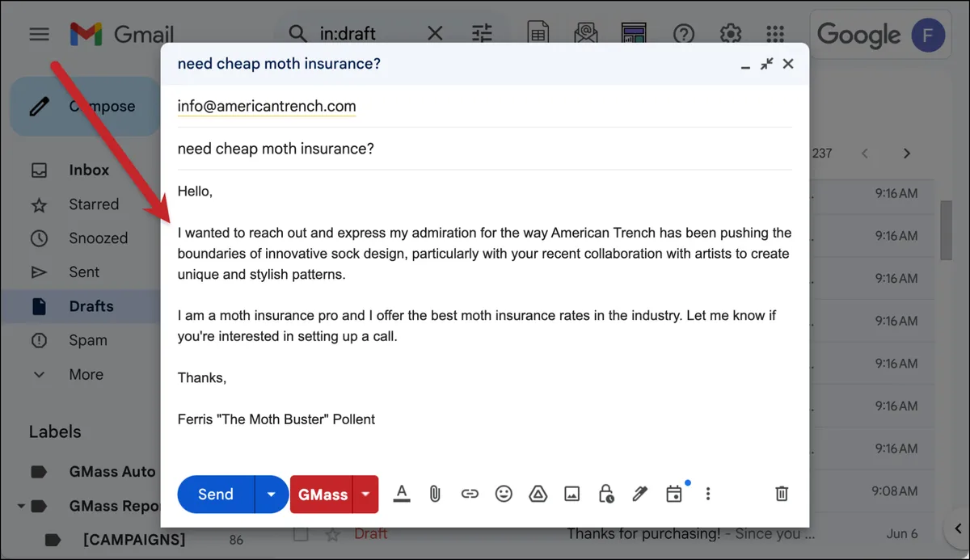Open the Thanks for purchasing draft row
The height and width of the screenshot is (560, 970).
pyautogui.click(x=611, y=533)
